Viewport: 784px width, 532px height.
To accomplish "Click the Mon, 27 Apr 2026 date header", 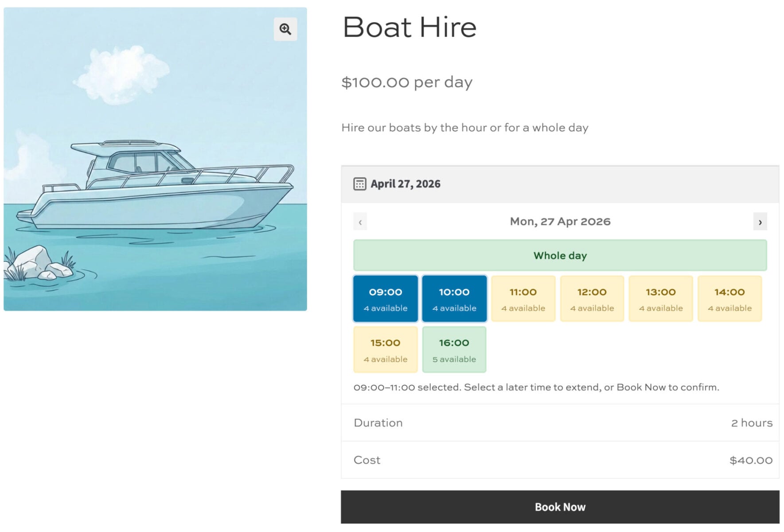I will tap(560, 221).
